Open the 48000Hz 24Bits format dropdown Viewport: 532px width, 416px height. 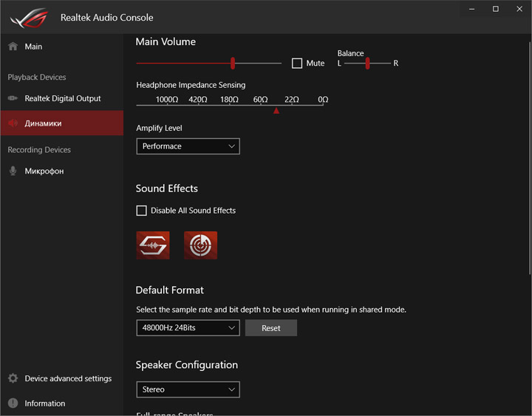click(188, 327)
